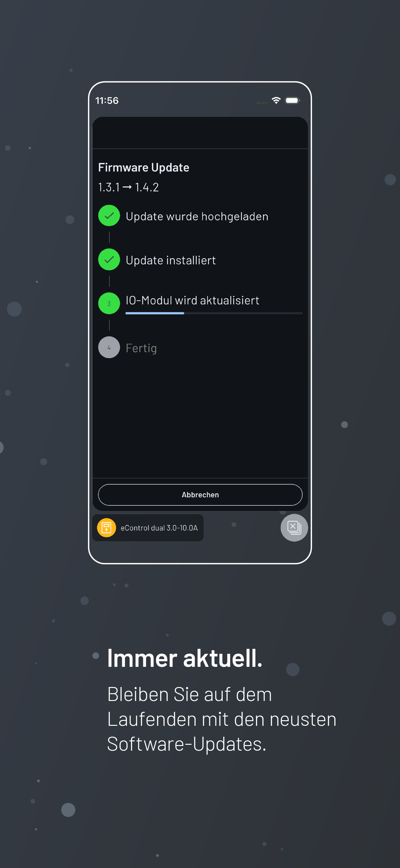The image size is (400, 868).
Task: Click the IO-Modul wird aktualisiert label
Action: click(x=192, y=300)
